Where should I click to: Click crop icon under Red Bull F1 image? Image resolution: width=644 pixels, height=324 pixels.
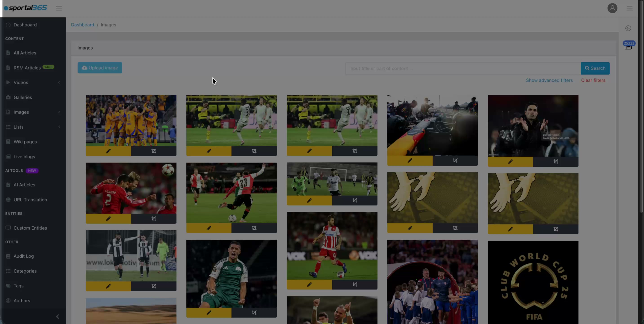[455, 160]
